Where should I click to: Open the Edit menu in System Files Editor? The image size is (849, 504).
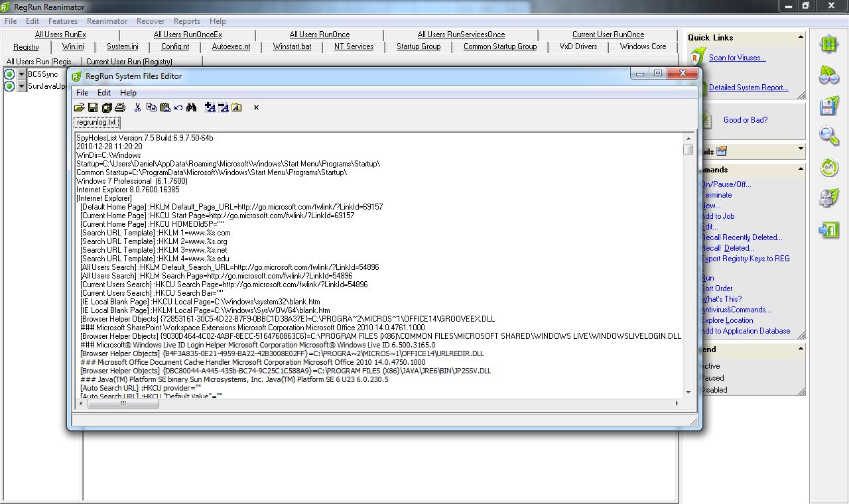[x=104, y=93]
